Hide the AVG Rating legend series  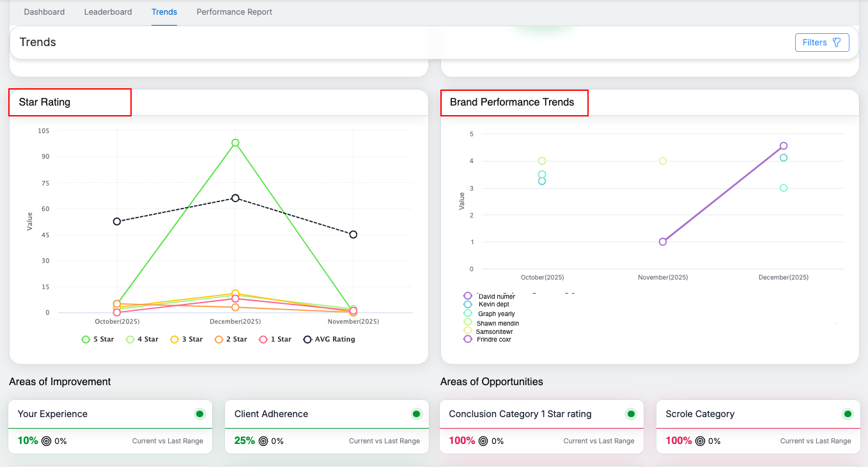coord(329,339)
